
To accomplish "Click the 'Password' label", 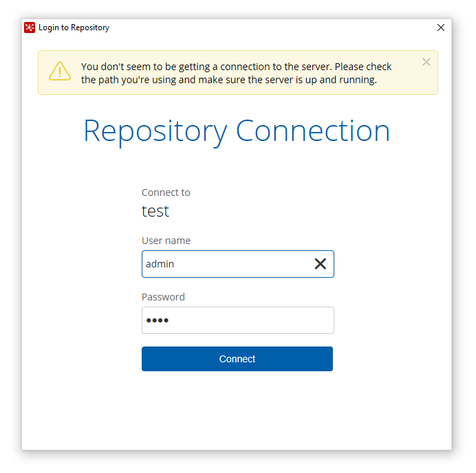I will click(x=163, y=297).
